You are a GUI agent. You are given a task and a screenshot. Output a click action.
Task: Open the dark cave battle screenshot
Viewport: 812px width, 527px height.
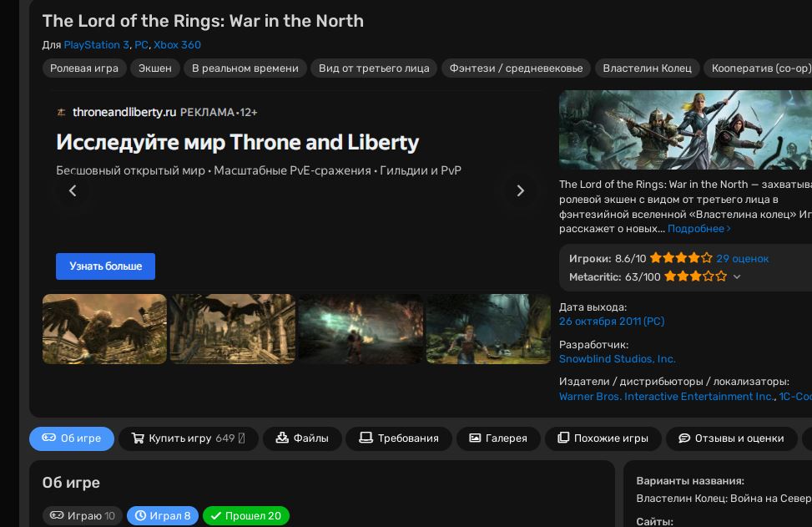pos(361,329)
